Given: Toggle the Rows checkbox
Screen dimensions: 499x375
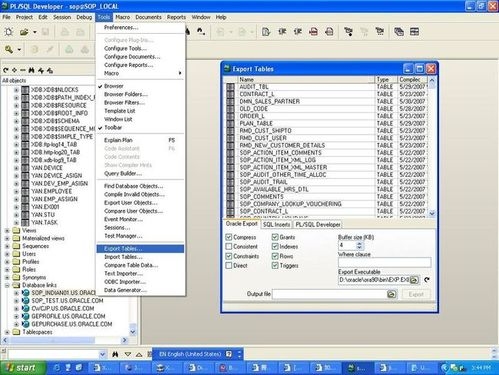Looking at the screenshot, I should click(x=275, y=256).
